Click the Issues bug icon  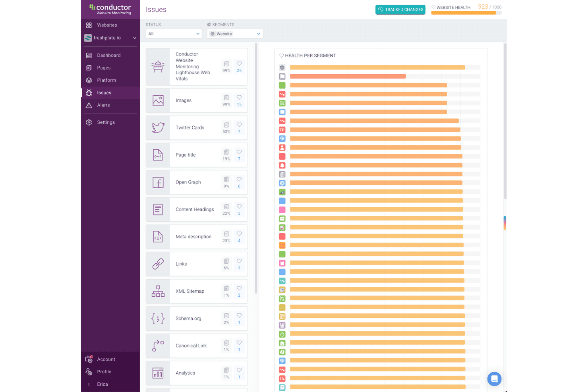89,93
